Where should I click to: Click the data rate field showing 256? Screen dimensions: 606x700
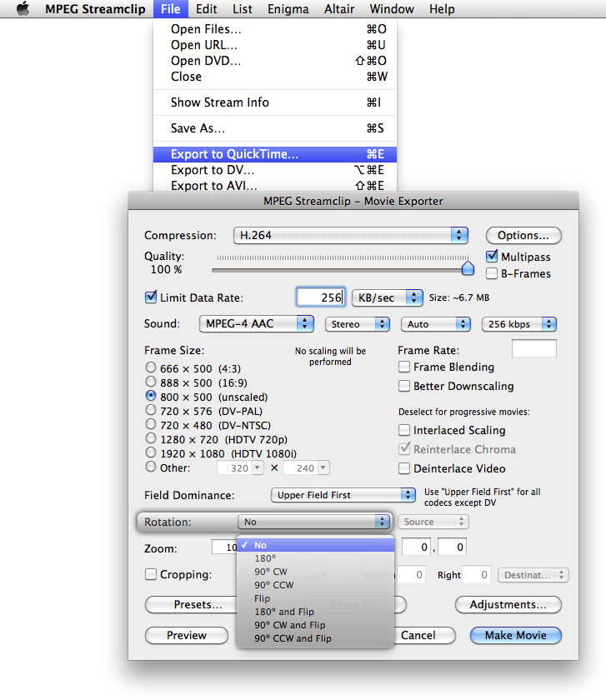(x=321, y=297)
